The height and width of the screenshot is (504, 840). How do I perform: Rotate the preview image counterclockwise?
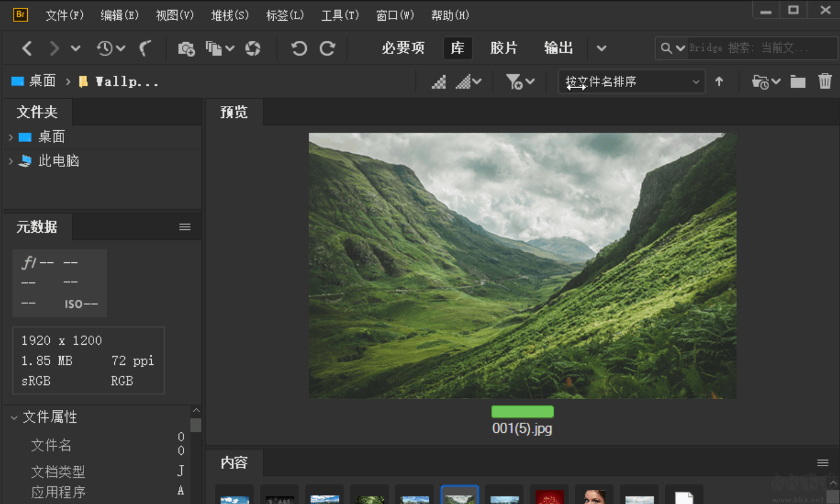click(299, 48)
